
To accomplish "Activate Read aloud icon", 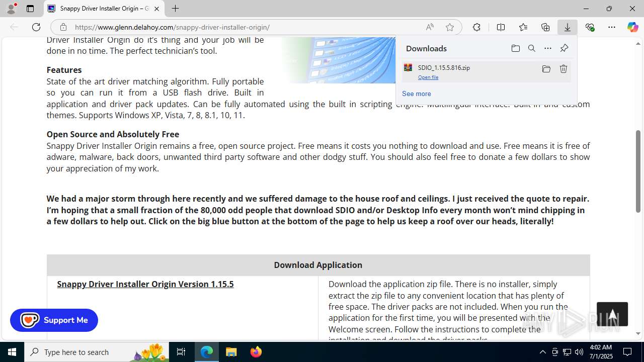I will [430, 27].
